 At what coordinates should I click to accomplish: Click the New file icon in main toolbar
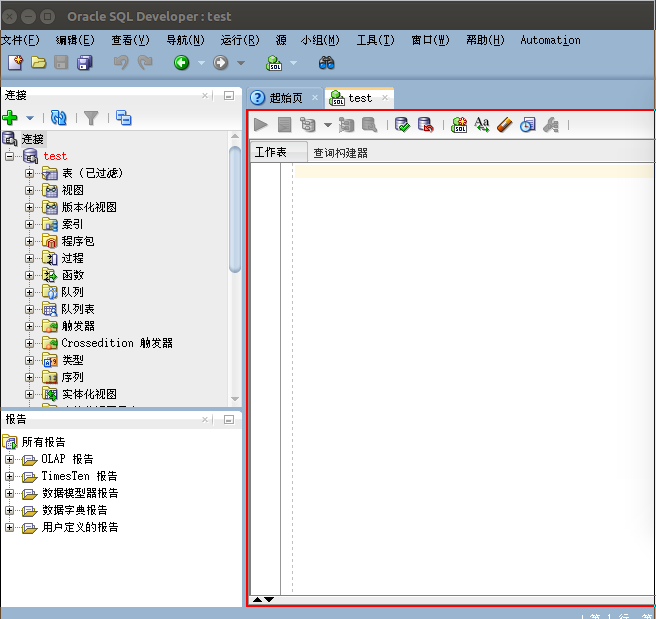pyautogui.click(x=15, y=63)
